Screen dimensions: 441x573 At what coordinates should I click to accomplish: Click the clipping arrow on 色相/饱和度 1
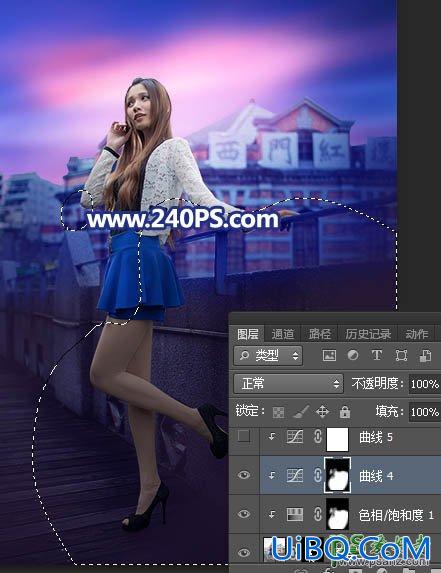click(x=272, y=514)
